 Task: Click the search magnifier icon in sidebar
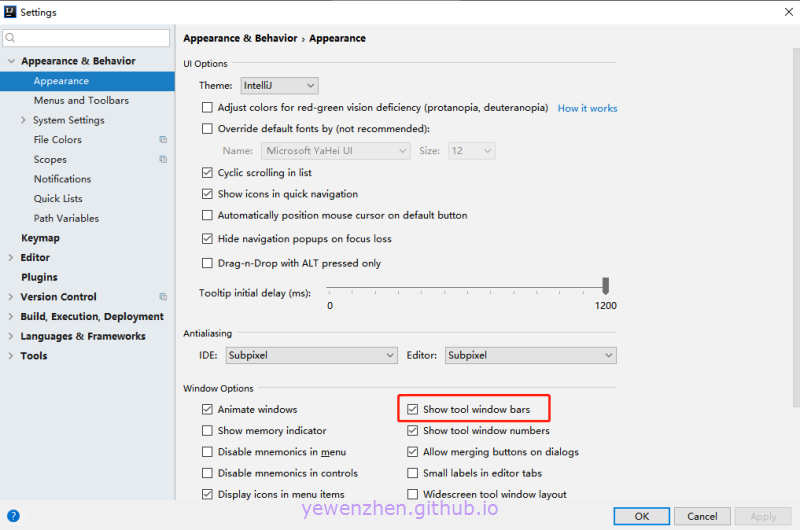coord(11,38)
